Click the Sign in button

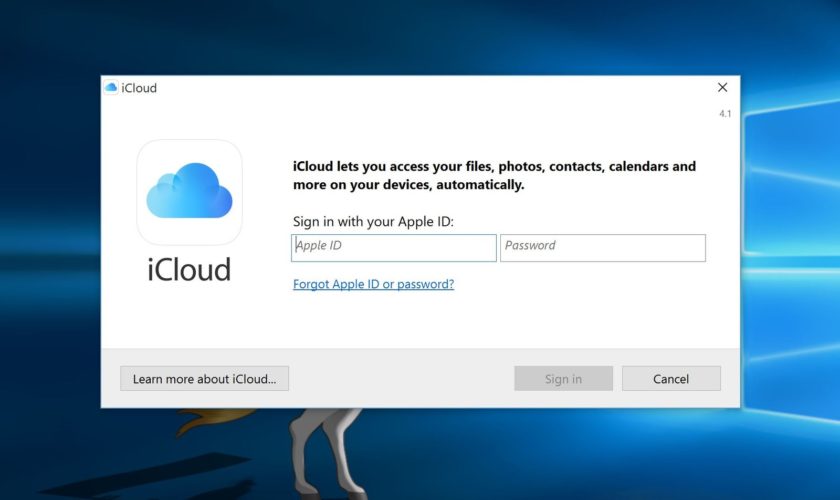tap(564, 379)
